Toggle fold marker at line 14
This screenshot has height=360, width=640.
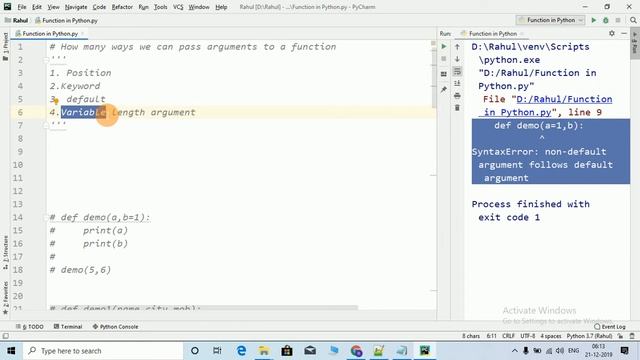pos(46,218)
